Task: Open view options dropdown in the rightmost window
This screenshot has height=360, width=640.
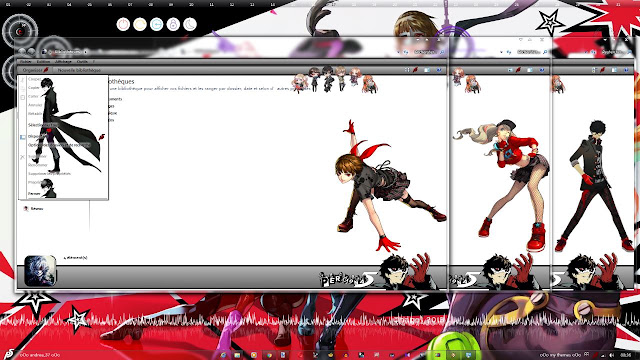Action: coord(602,70)
